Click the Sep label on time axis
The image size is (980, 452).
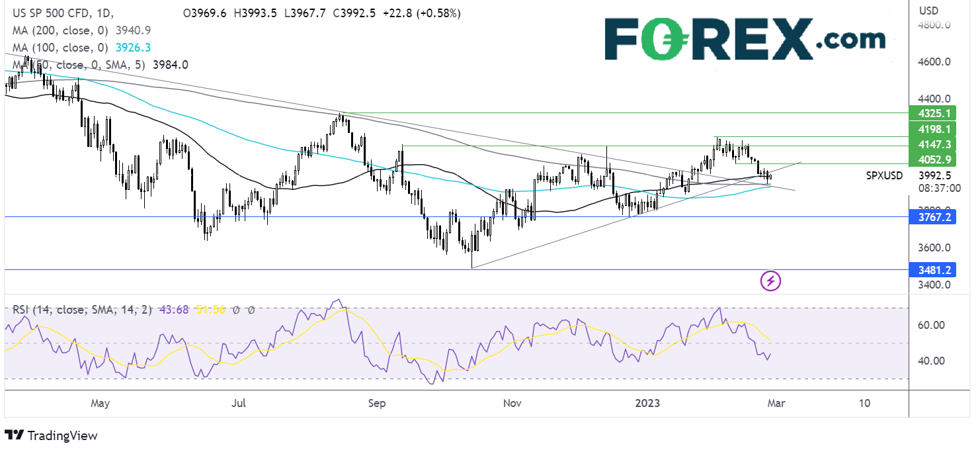pos(376,403)
